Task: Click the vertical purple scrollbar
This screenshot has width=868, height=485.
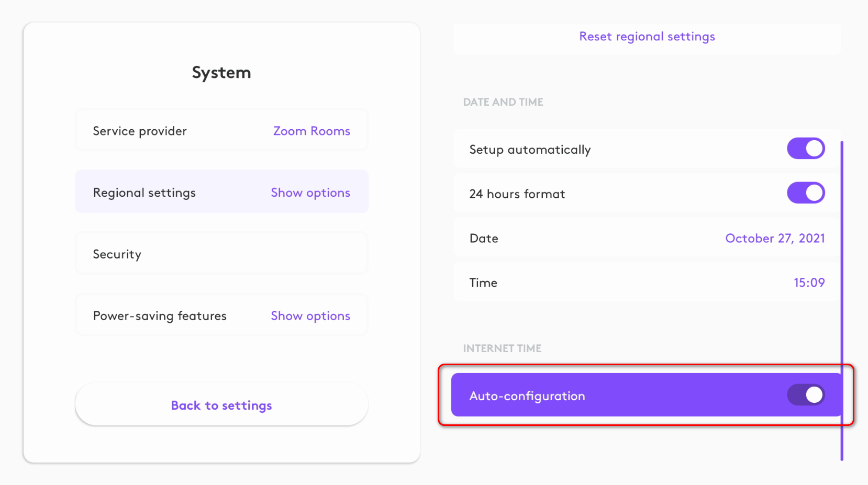Action: point(842,301)
